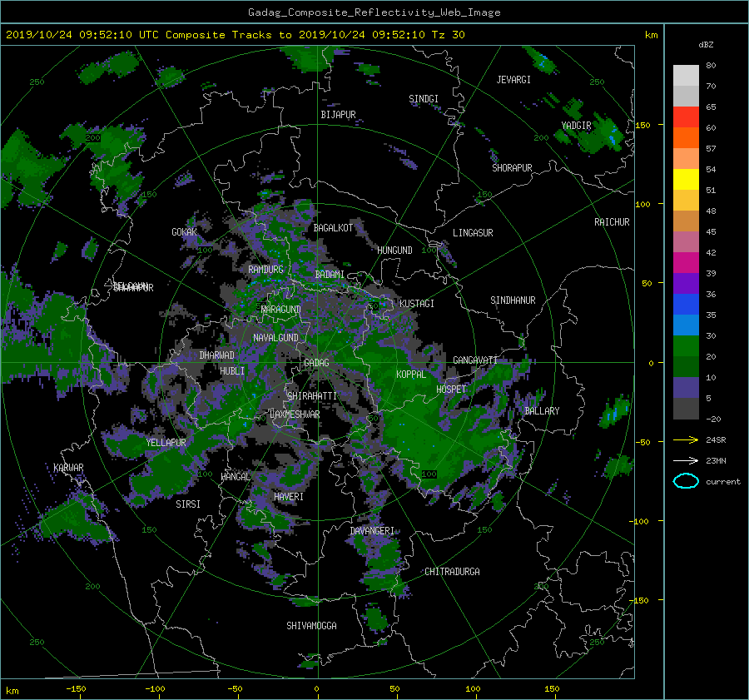Pick the purple 39–36 dBZ legend swatch
Screen dimensions: 749x700
click(x=686, y=284)
